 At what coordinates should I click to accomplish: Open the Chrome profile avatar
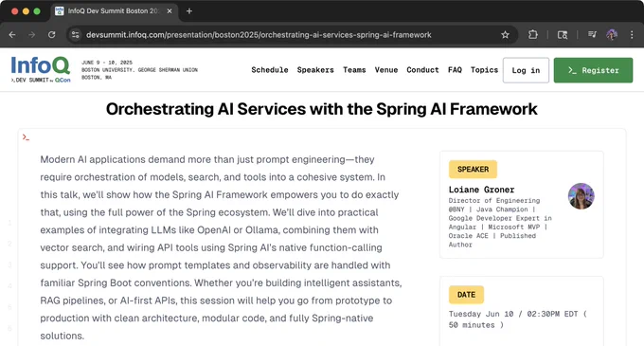tap(612, 35)
